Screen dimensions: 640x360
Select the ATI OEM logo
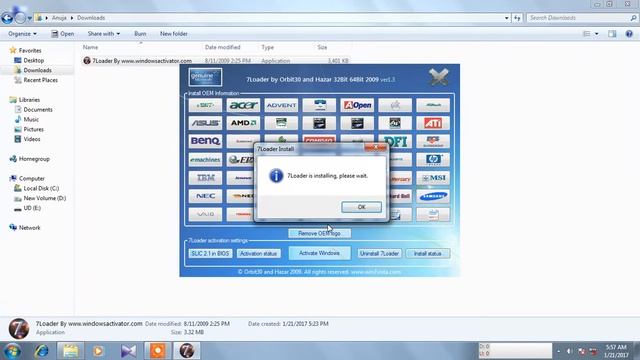(433, 123)
